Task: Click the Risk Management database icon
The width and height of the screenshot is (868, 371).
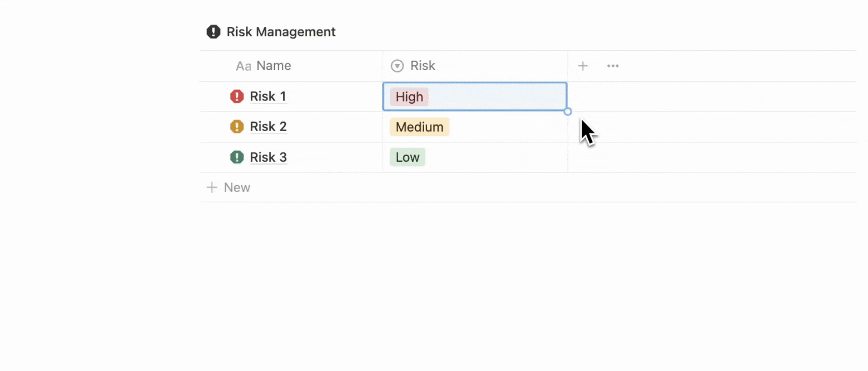Action: coord(213,32)
